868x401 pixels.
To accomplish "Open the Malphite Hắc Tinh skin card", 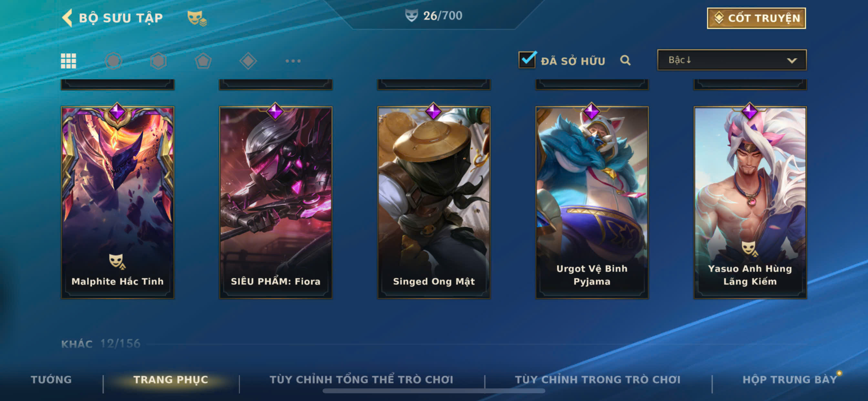I will click(118, 202).
